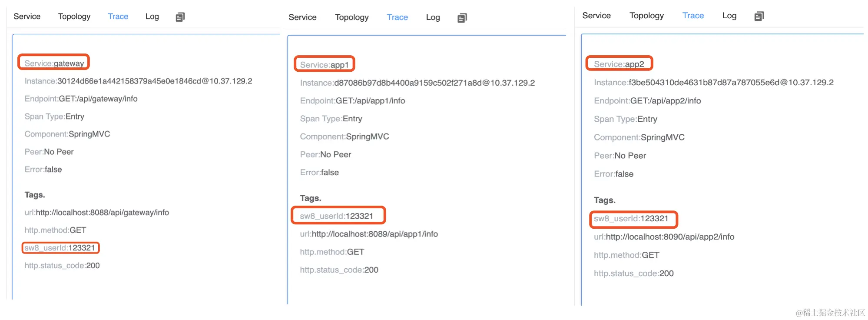Click the copy icon in the app2 panel
The image size is (868, 320).
(759, 16)
